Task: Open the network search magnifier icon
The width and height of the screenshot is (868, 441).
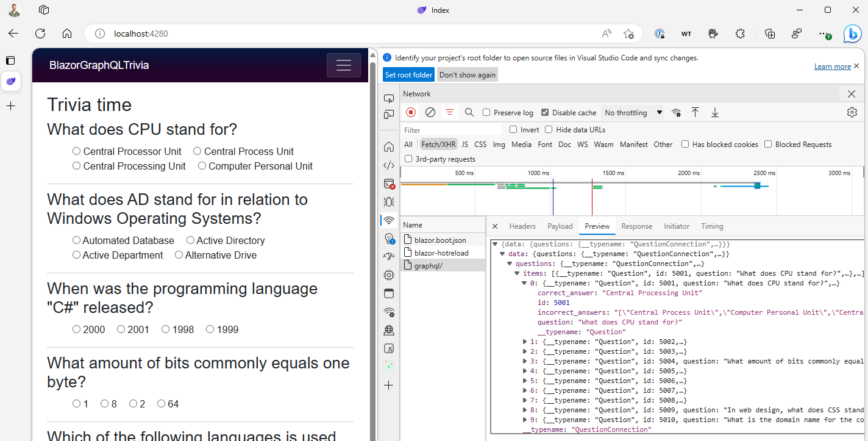Action: pos(469,112)
